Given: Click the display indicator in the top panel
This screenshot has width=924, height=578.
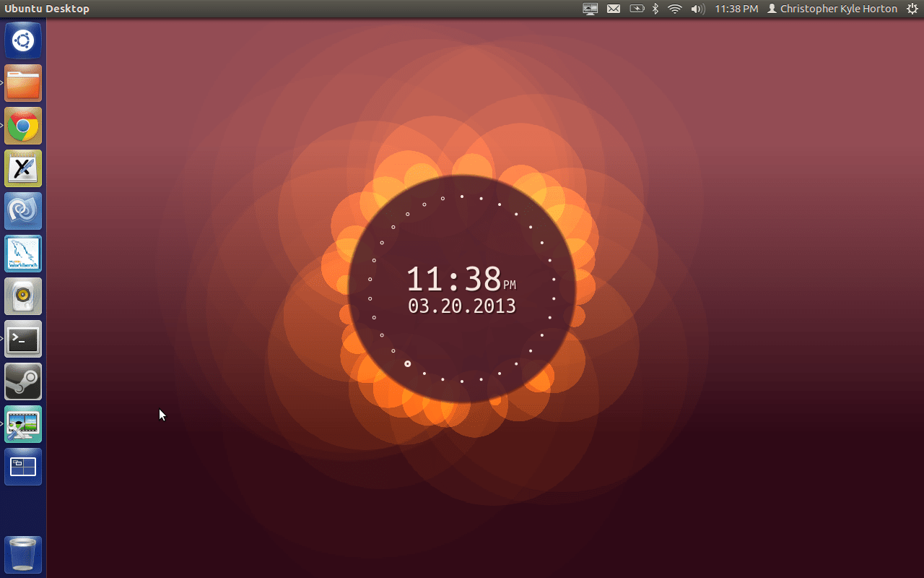Looking at the screenshot, I should [x=590, y=9].
